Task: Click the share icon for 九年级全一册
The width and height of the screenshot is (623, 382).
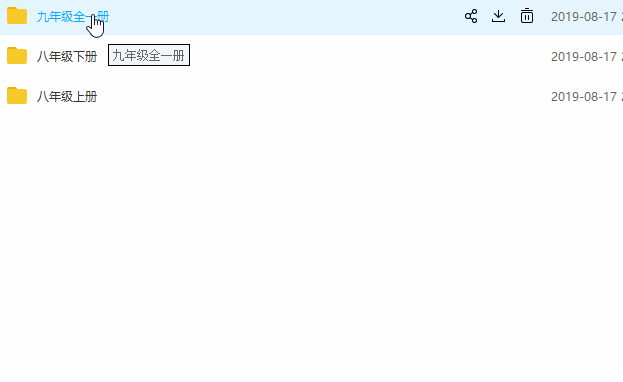Action: pos(471,16)
